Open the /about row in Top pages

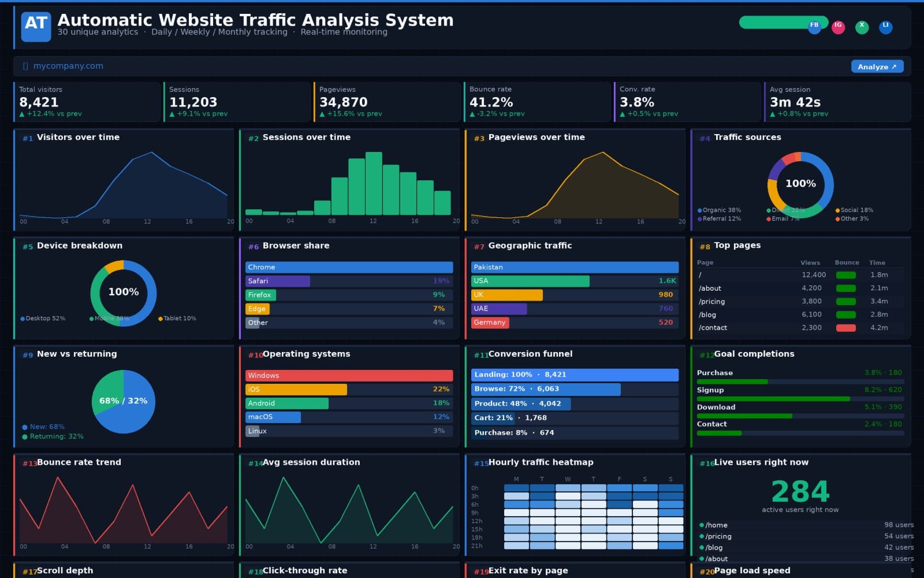tap(800, 288)
